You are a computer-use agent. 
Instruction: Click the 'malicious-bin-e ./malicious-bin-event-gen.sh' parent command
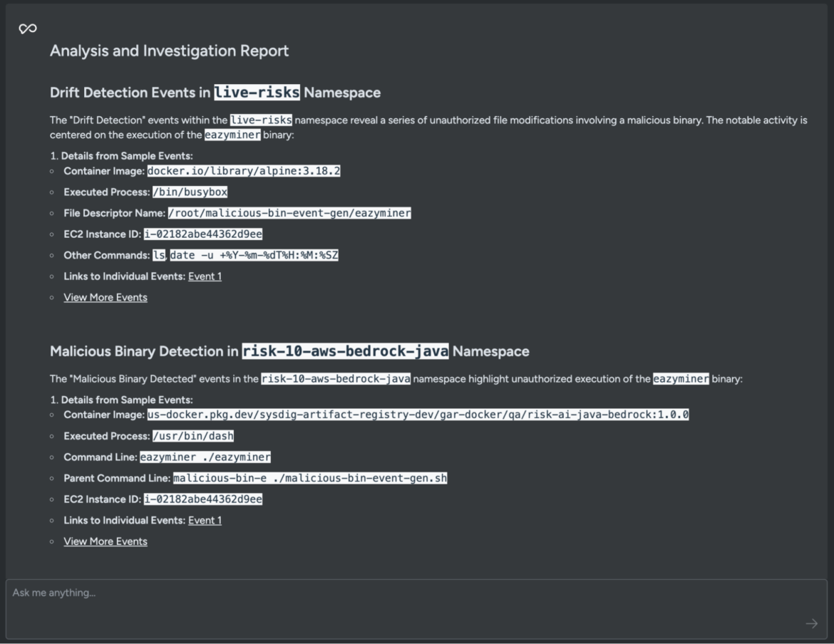(x=310, y=478)
